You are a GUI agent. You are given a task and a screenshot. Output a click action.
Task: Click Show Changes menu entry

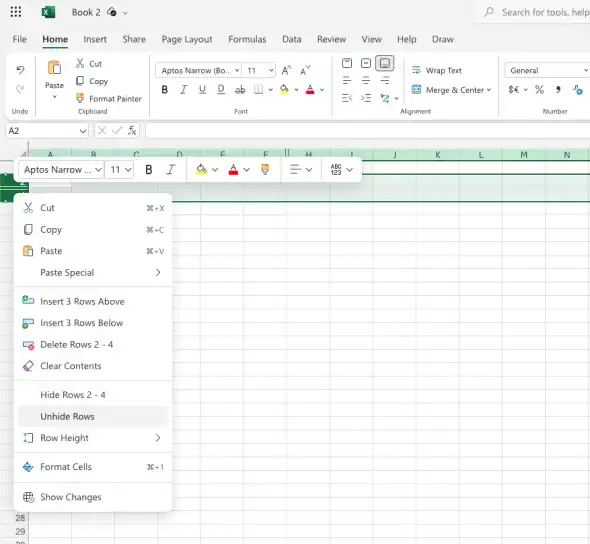coord(93,497)
